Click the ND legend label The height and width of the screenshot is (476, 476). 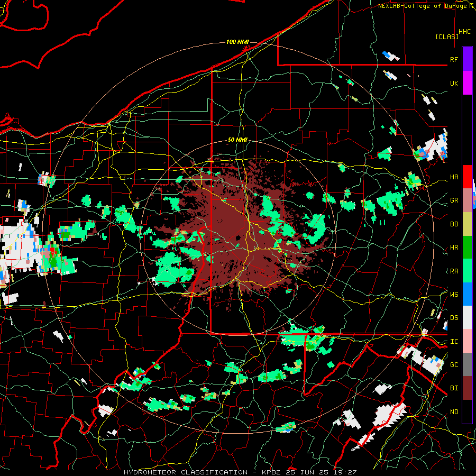click(454, 412)
